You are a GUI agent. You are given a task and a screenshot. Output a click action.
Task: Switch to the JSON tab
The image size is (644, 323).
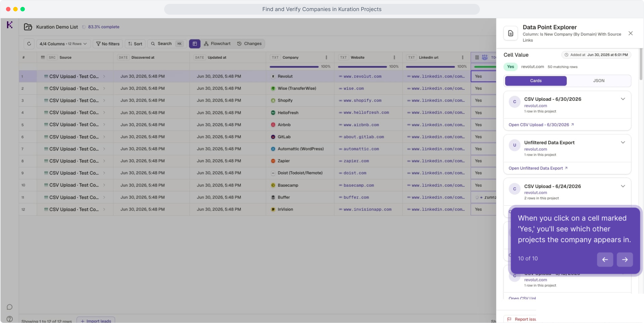[598, 81]
